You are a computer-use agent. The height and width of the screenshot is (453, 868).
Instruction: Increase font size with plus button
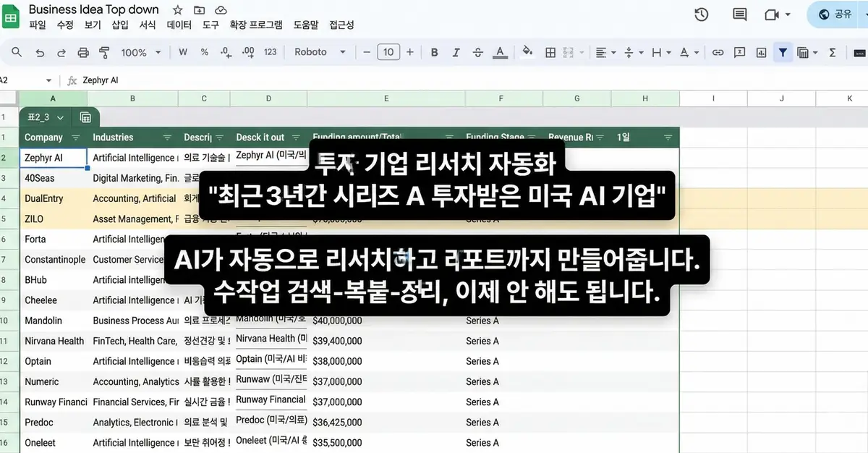point(410,52)
